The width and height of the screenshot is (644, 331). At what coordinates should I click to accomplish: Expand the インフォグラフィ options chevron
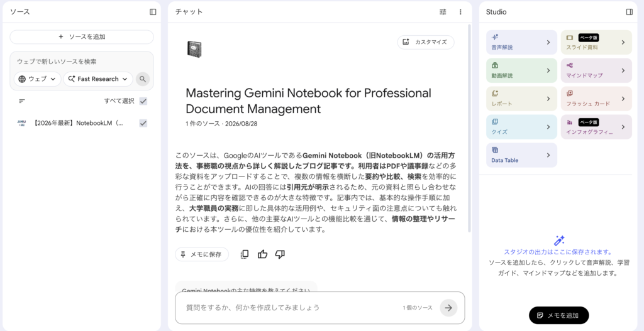(623, 127)
